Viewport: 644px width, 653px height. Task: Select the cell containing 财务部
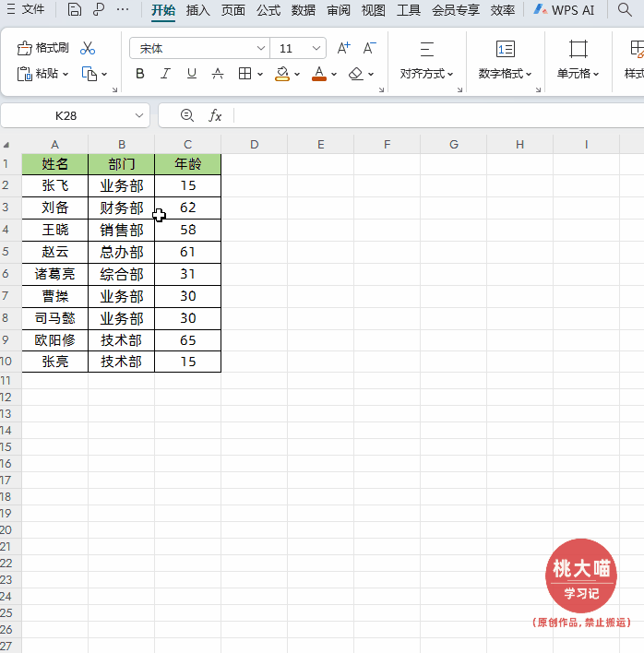pos(121,208)
